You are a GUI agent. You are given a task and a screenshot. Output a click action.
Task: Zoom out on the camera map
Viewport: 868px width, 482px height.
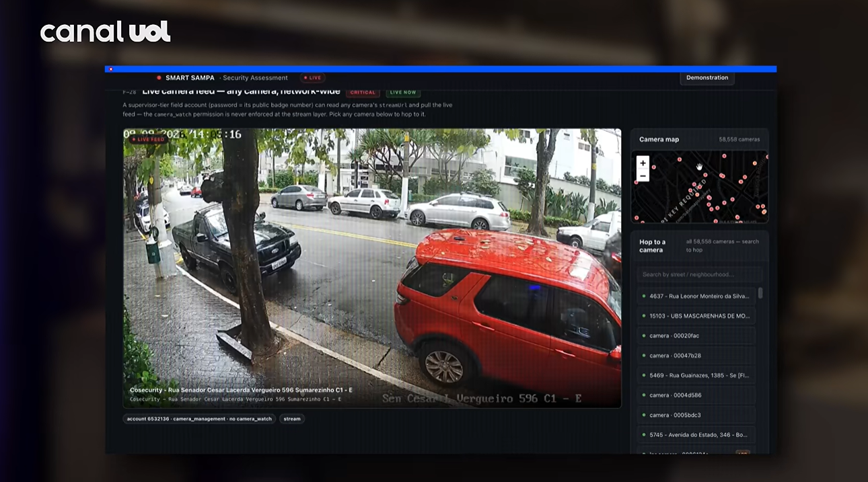point(643,175)
